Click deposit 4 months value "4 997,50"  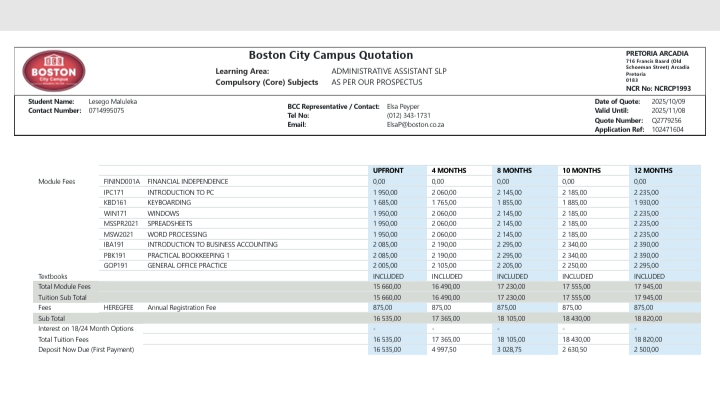point(444,350)
